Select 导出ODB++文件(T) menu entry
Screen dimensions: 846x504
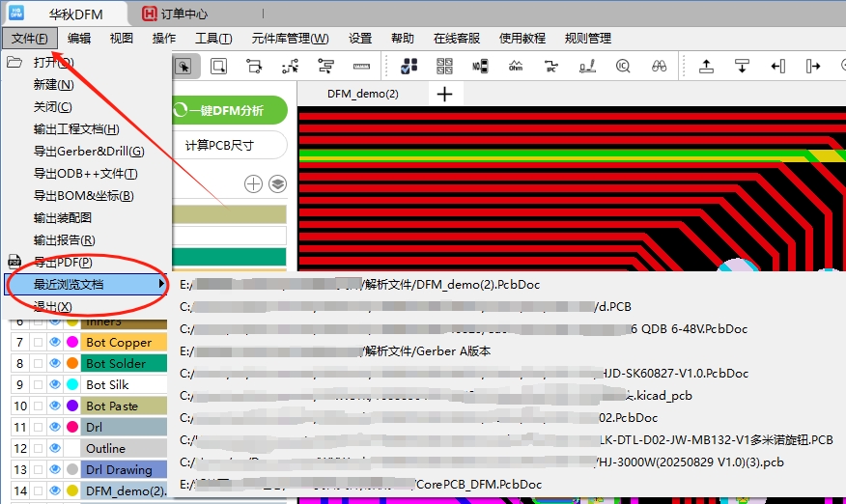tap(86, 173)
